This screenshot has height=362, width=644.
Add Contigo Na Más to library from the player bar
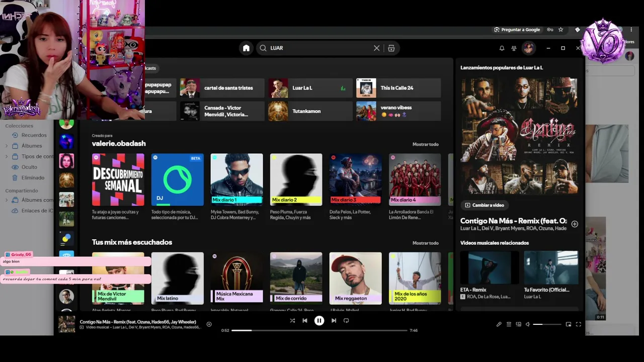209,324
